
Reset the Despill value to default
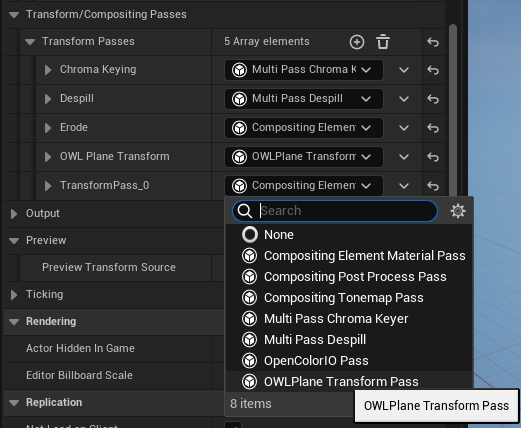point(433,99)
